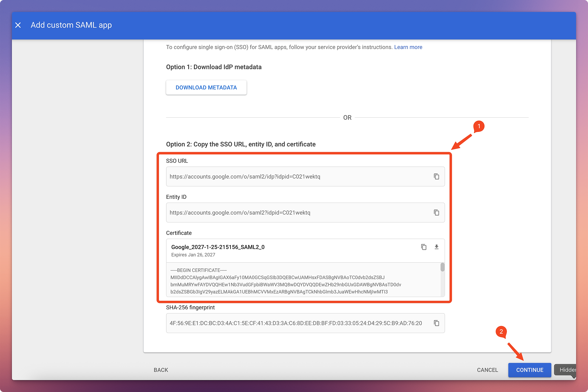Click the certificate text scrollbar thumb
588x392 pixels.
pyautogui.click(x=442, y=267)
